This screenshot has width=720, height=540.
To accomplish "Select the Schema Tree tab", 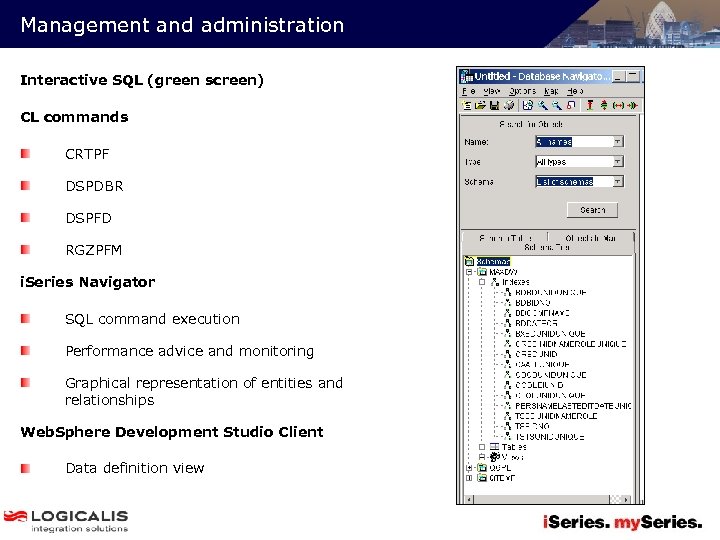I will pyautogui.click(x=547, y=247).
